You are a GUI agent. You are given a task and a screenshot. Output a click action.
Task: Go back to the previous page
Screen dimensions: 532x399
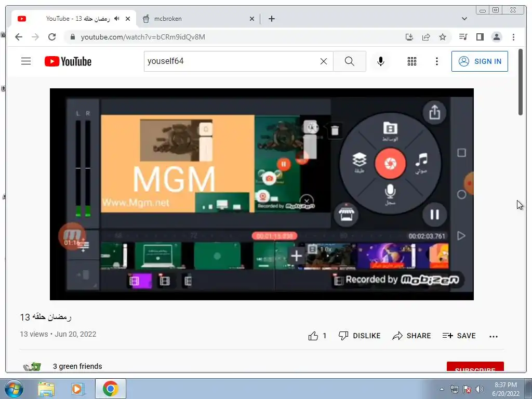(x=19, y=37)
